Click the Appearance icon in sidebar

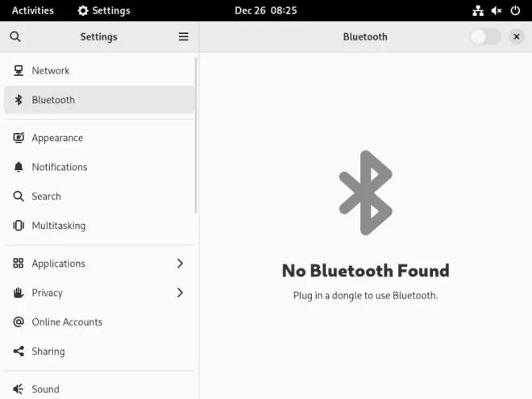(19, 138)
